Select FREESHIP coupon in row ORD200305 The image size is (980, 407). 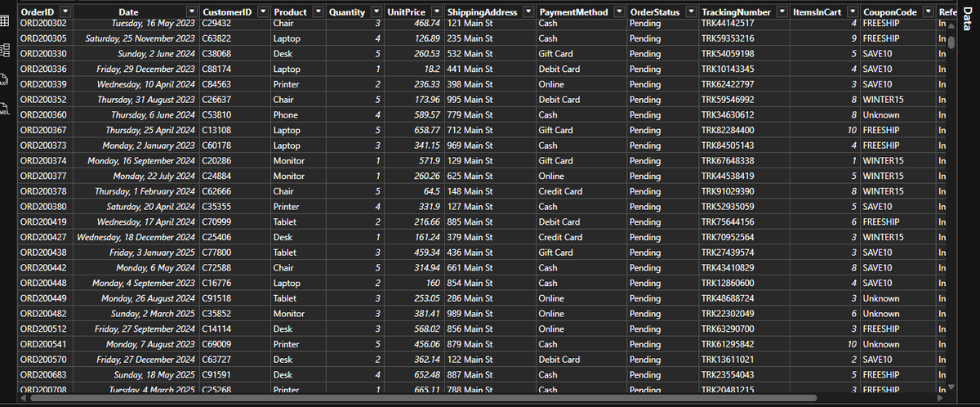pos(898,38)
